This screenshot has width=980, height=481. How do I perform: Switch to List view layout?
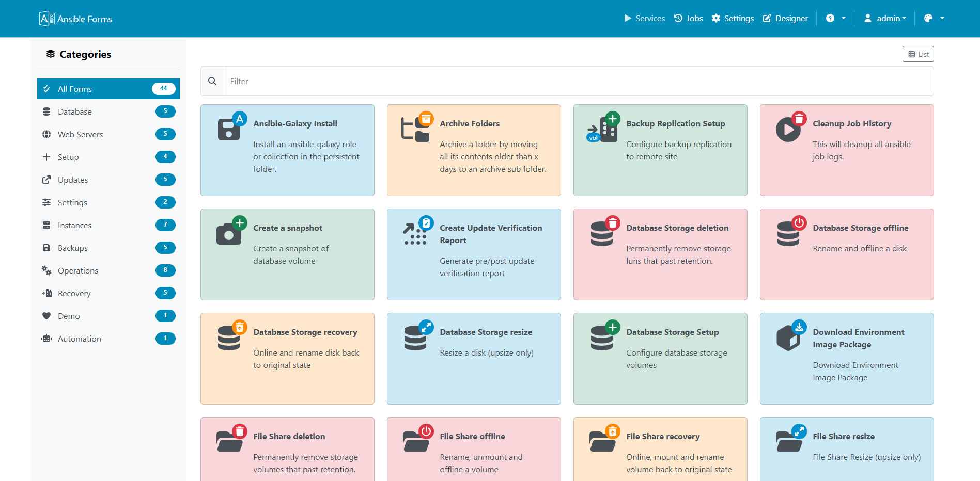click(918, 54)
